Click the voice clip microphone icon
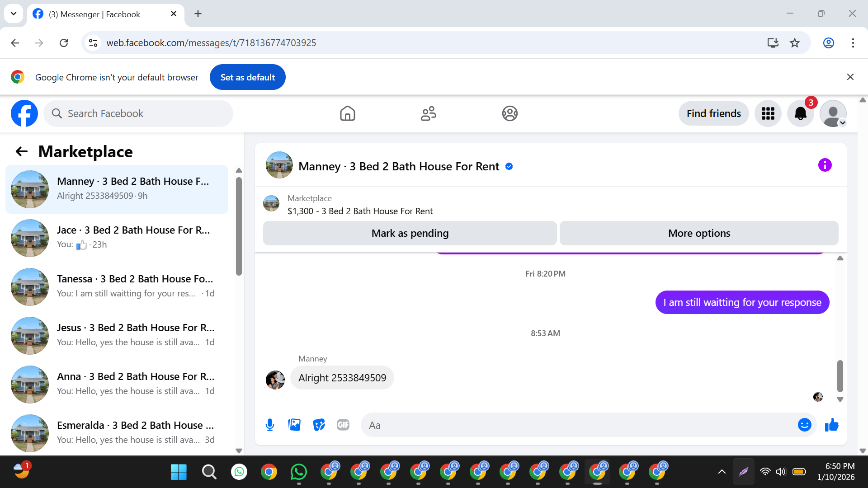 tap(270, 425)
